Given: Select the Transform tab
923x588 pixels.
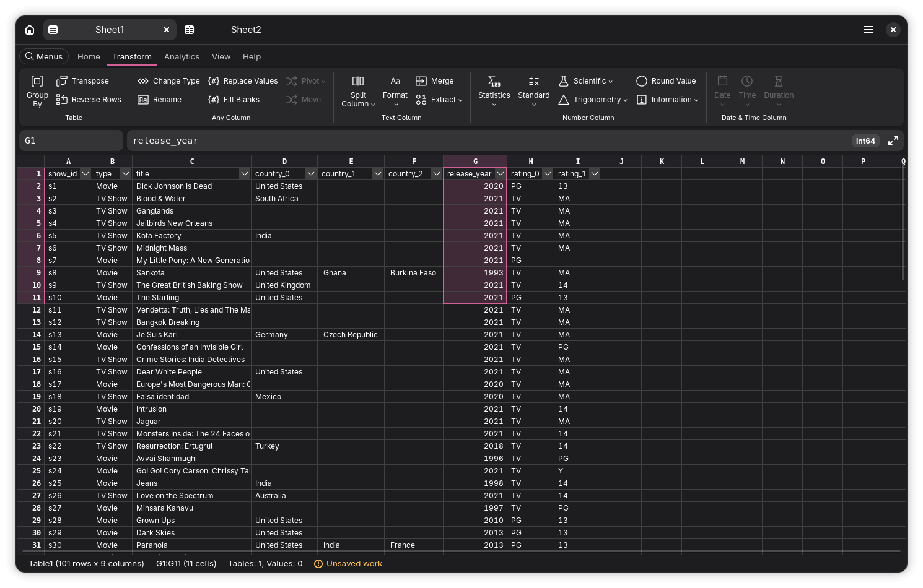Looking at the screenshot, I should click(132, 56).
